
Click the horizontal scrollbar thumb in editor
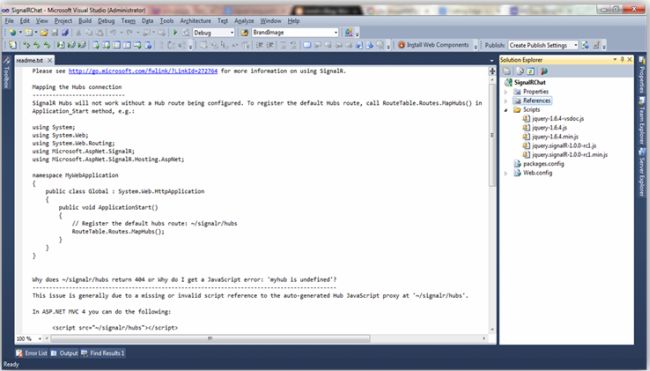coord(210,339)
